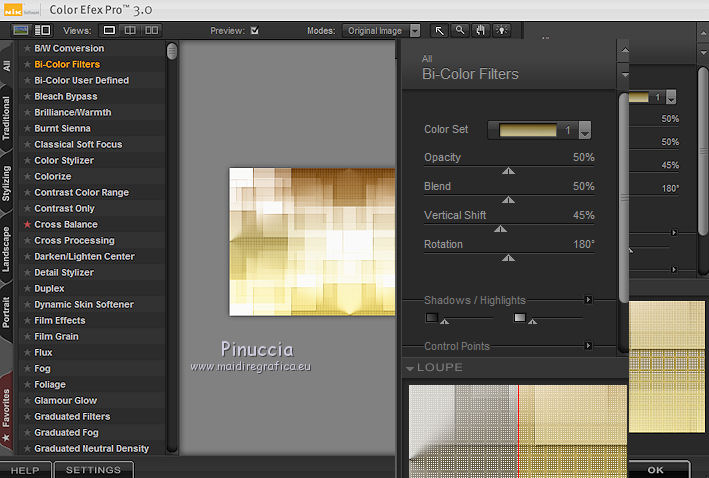Open the Traditional category tab
Screen dimensions: 709x478
[6, 118]
